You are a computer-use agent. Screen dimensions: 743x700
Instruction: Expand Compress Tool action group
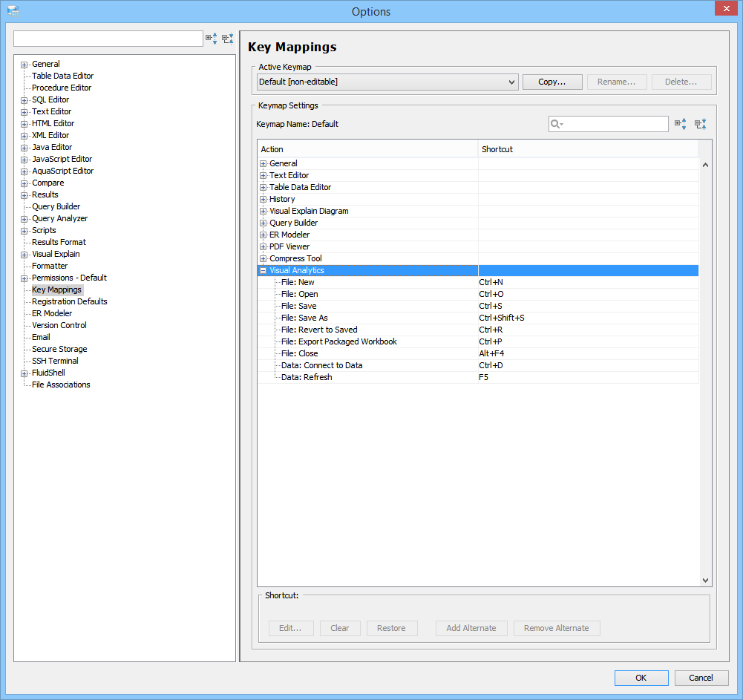[263, 258]
